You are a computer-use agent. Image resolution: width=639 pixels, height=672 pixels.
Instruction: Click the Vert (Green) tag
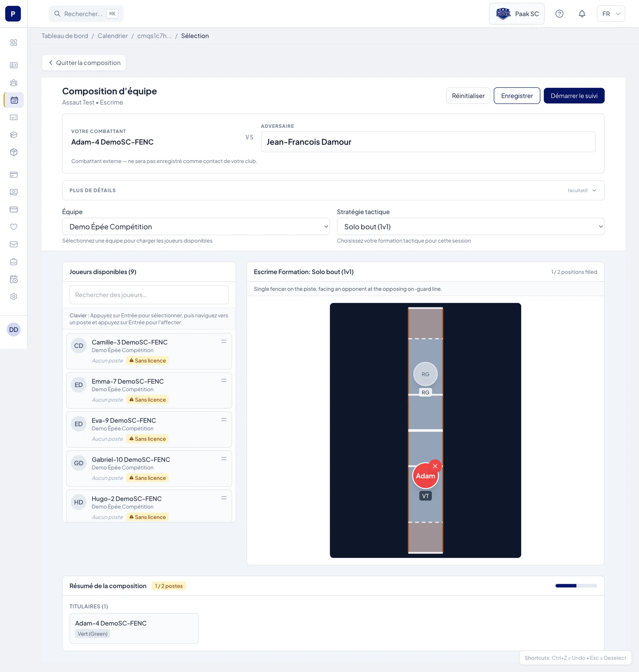point(92,633)
